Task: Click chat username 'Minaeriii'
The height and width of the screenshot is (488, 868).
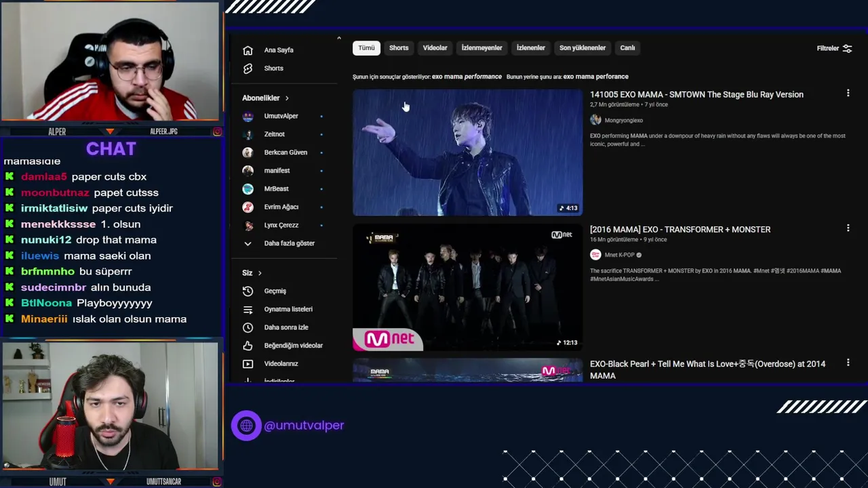Action: [44, 319]
